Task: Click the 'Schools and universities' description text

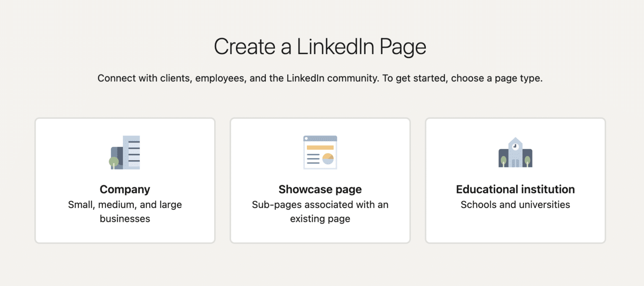Action: pos(515,205)
